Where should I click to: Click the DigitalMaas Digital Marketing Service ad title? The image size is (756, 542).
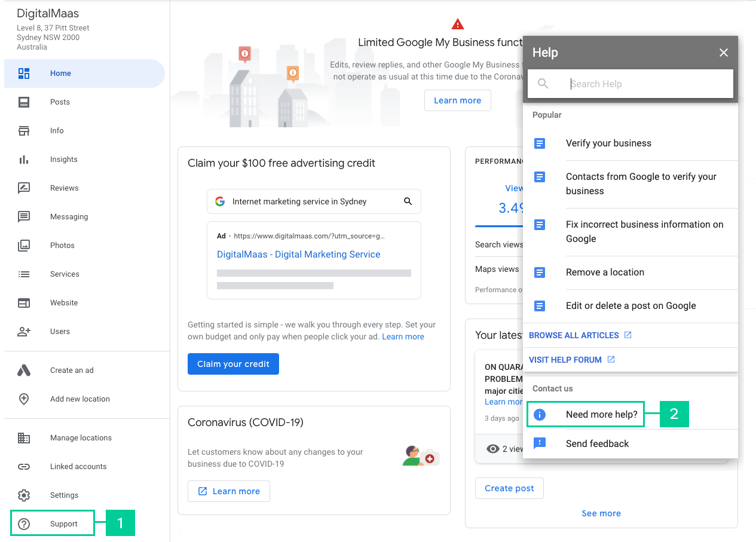click(x=298, y=255)
